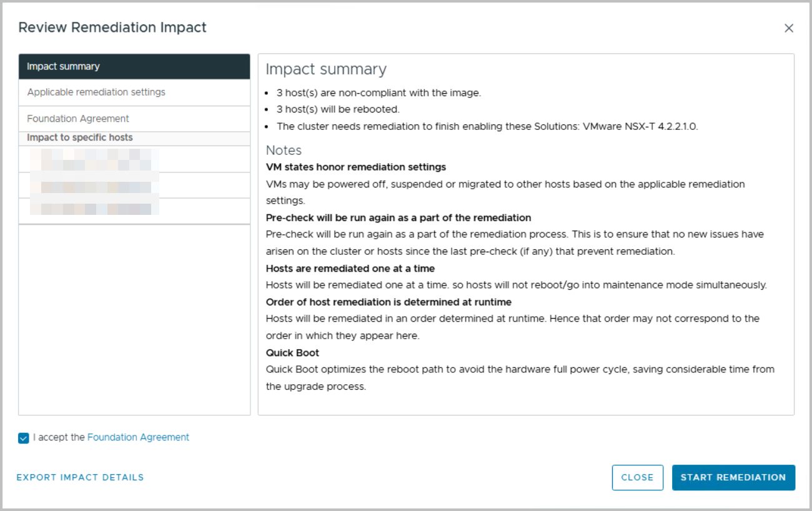The width and height of the screenshot is (812, 511).
Task: Click the Notes heading
Action: (284, 150)
